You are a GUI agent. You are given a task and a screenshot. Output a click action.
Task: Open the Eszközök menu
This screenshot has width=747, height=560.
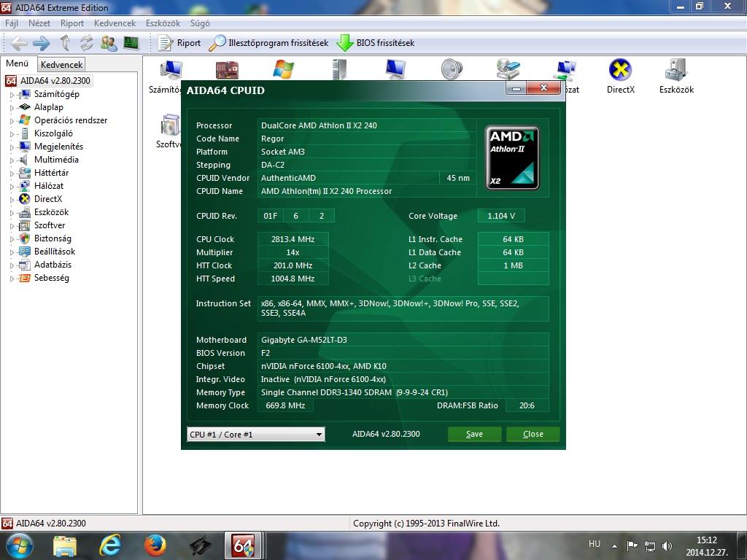(163, 23)
